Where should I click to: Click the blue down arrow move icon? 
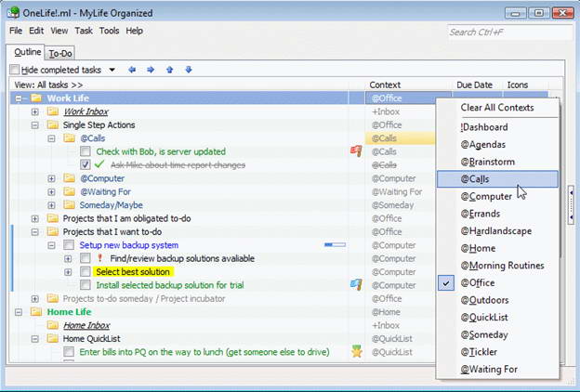point(189,70)
